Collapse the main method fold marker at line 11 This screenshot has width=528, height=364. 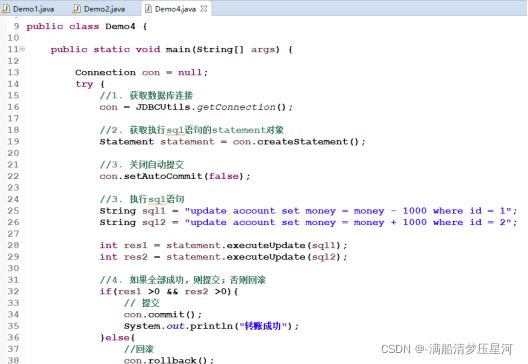(22, 49)
